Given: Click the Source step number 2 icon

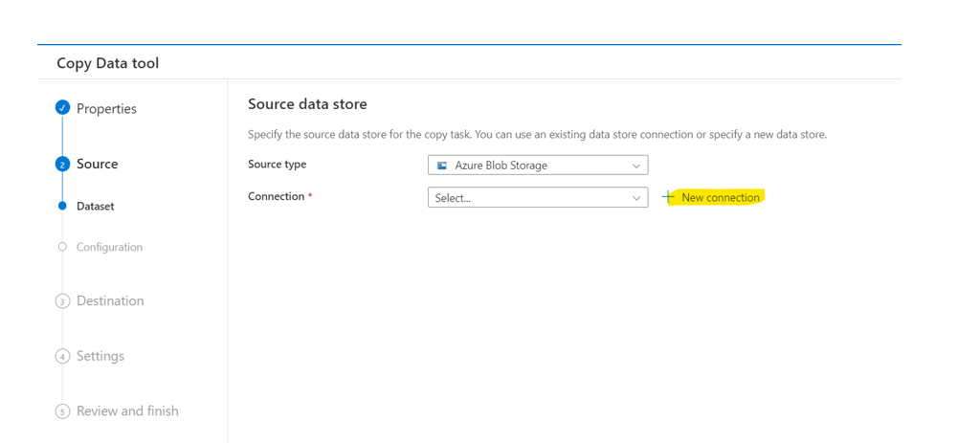Looking at the screenshot, I should [62, 165].
